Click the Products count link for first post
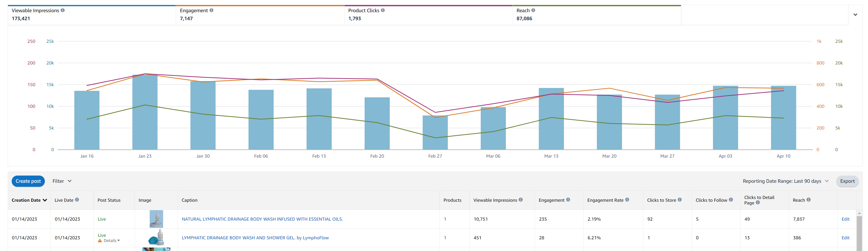The width and height of the screenshot is (868, 251). [x=445, y=219]
